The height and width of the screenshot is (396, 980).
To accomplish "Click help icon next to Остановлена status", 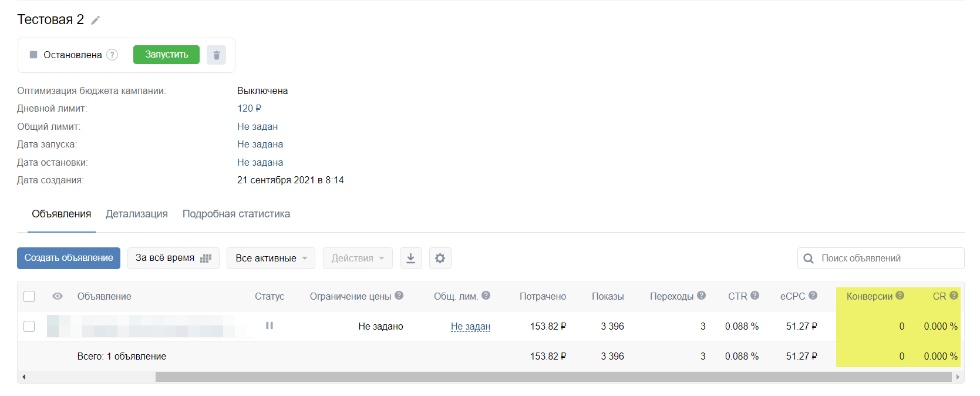I will 112,55.
